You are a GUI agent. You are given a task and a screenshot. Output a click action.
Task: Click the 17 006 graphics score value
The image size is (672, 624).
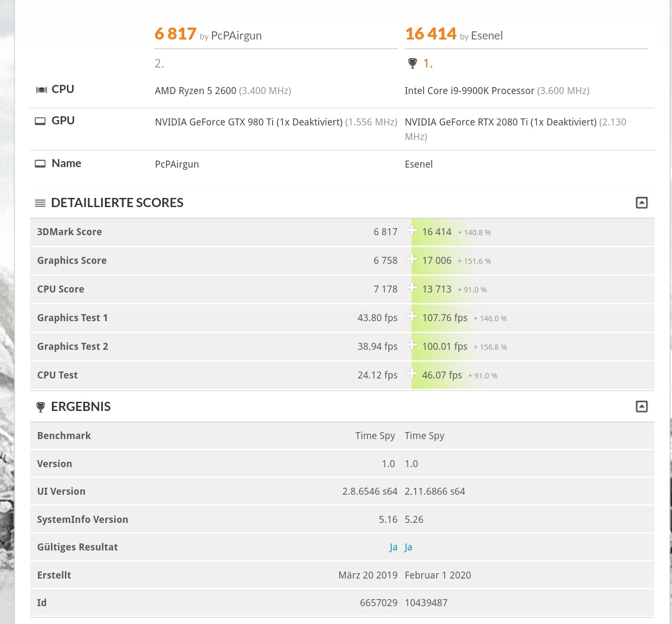coord(437,261)
